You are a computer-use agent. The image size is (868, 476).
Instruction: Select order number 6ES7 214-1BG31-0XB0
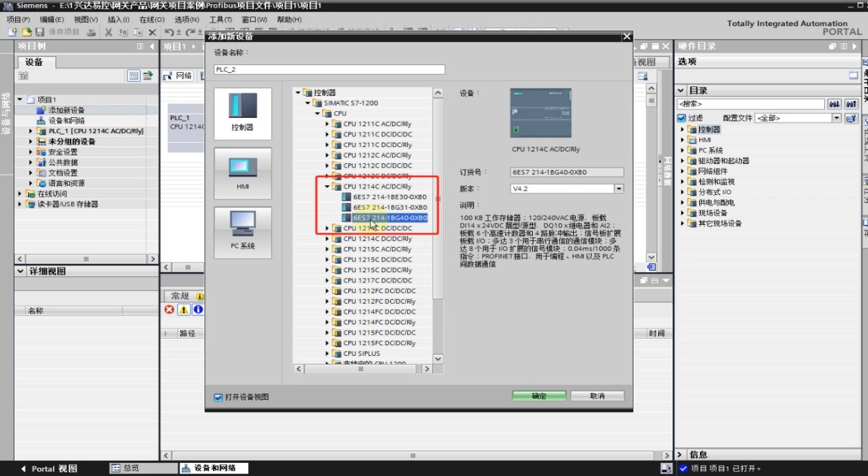[x=389, y=207]
